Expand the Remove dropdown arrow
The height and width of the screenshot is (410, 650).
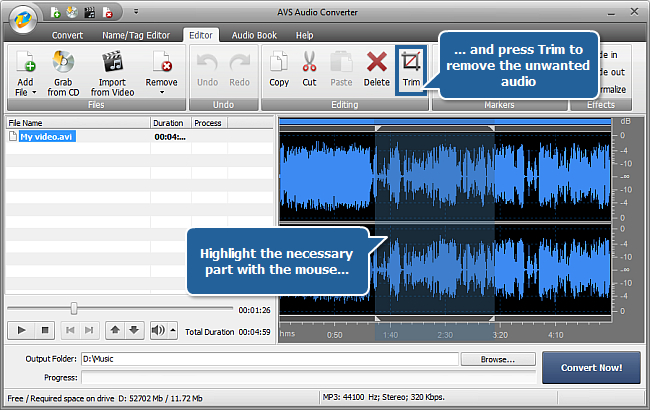click(162, 92)
